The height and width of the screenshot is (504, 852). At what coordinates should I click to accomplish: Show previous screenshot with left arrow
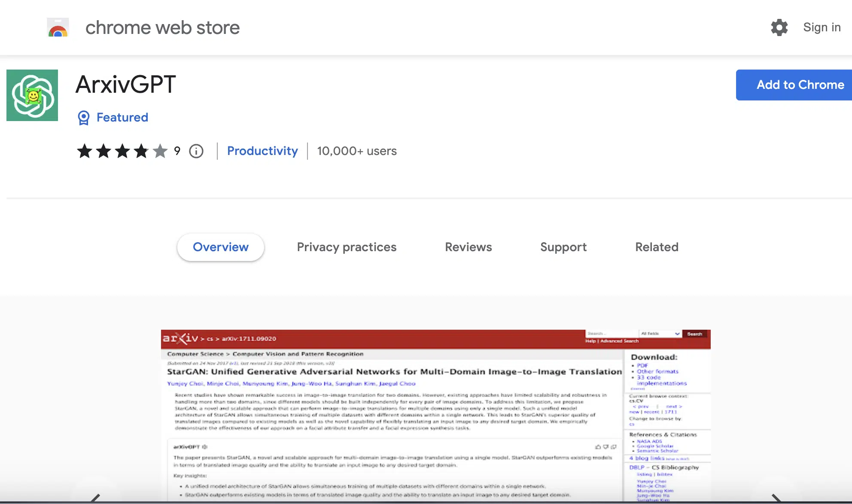coord(95,498)
